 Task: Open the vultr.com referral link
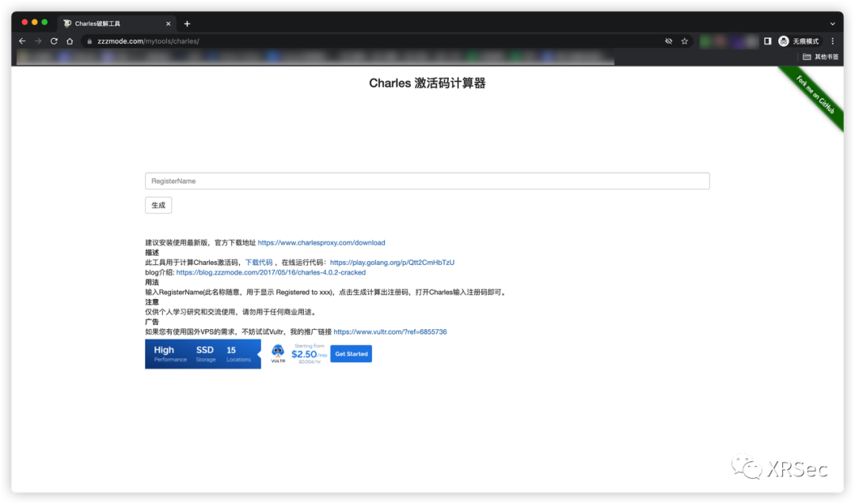[x=389, y=332]
